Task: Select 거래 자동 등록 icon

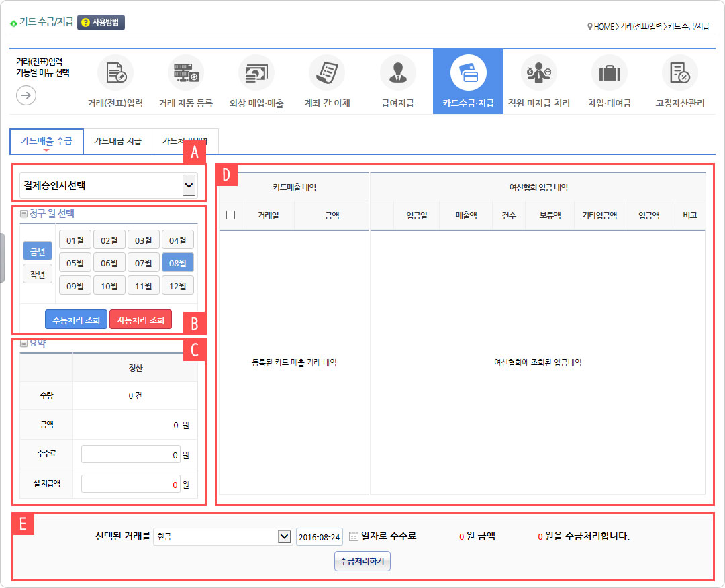Action: pyautogui.click(x=185, y=73)
